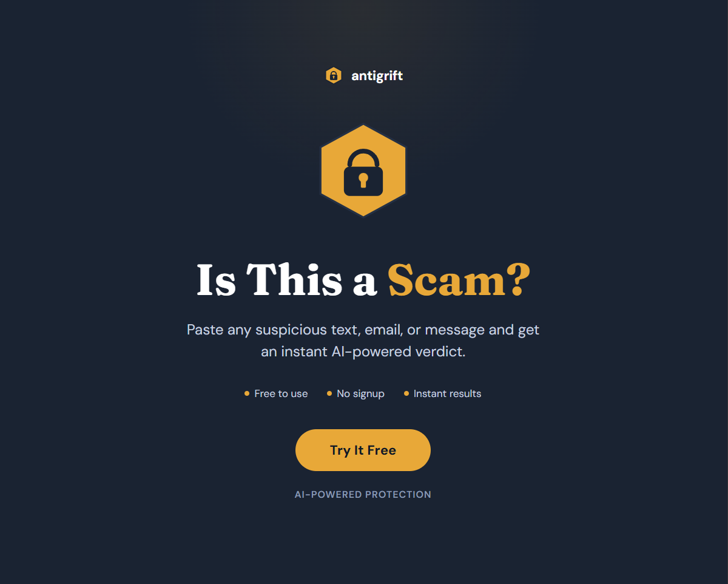
Task: Click the 'Paste any suspicious text' description paragraph
Action: pyautogui.click(x=363, y=341)
